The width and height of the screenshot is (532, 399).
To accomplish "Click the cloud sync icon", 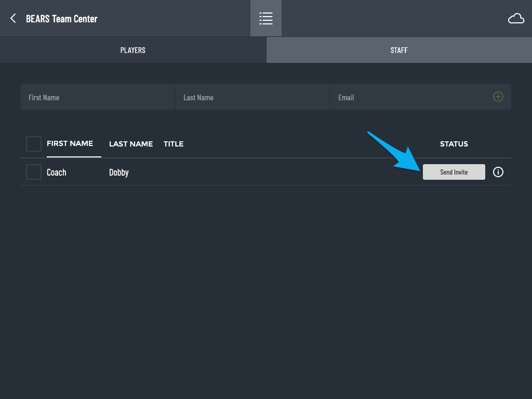I will click(x=516, y=18).
